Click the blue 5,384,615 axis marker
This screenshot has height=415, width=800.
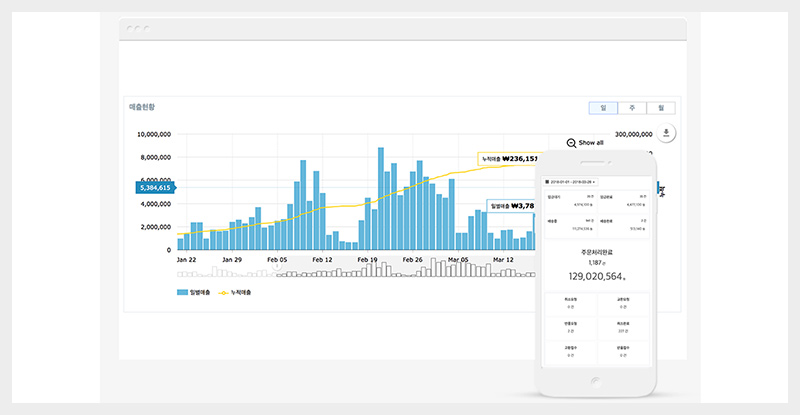[x=155, y=187]
